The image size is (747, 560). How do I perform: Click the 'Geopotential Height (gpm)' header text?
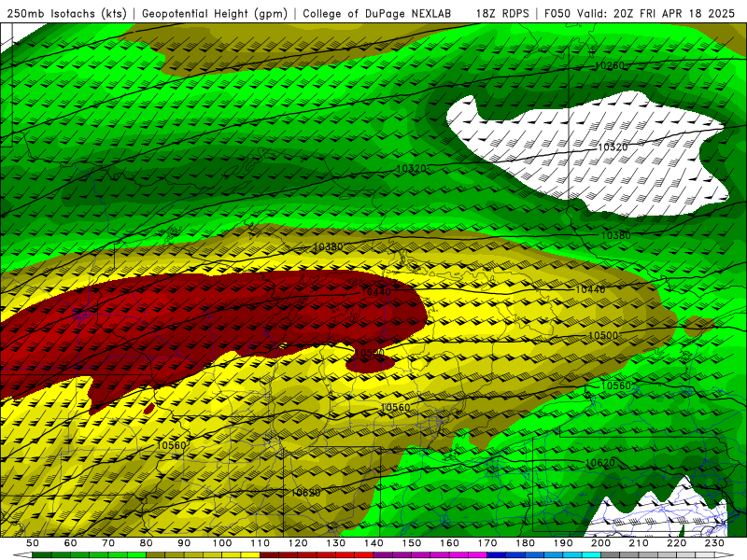pos(215,13)
